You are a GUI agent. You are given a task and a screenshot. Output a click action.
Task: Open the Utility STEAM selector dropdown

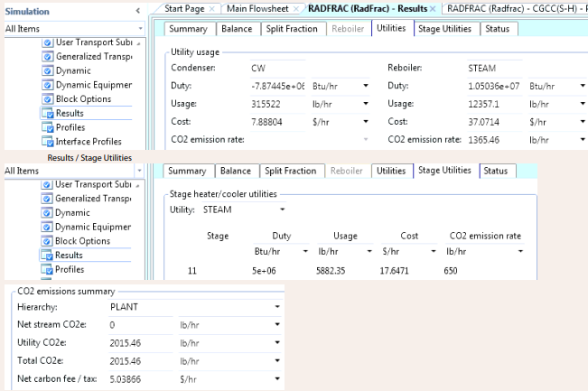coord(283,209)
